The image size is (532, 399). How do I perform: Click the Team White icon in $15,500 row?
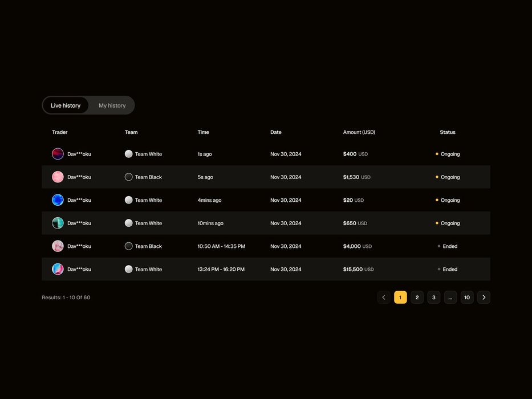[x=129, y=270]
